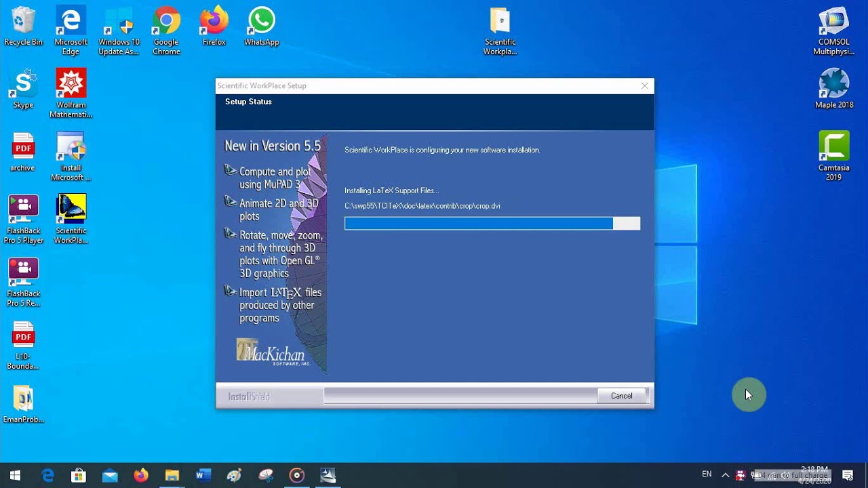Select the FlashBack Pro 5 Player icon
Image resolution: width=868 pixels, height=488 pixels.
[23, 220]
